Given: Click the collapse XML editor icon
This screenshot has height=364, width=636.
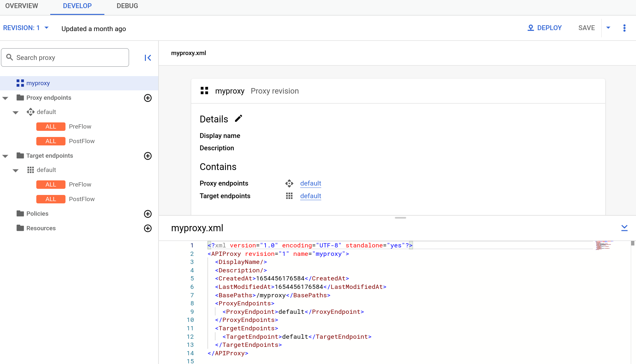Looking at the screenshot, I should (x=624, y=228).
